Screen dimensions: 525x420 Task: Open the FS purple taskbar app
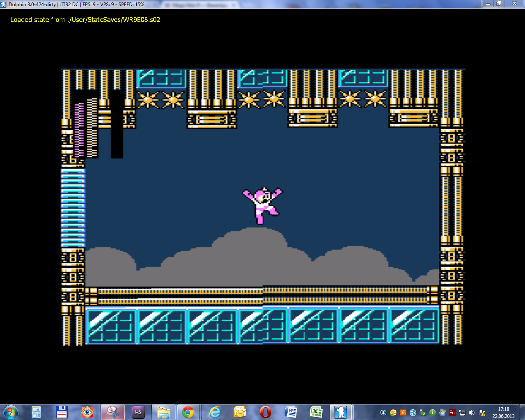[138, 412]
